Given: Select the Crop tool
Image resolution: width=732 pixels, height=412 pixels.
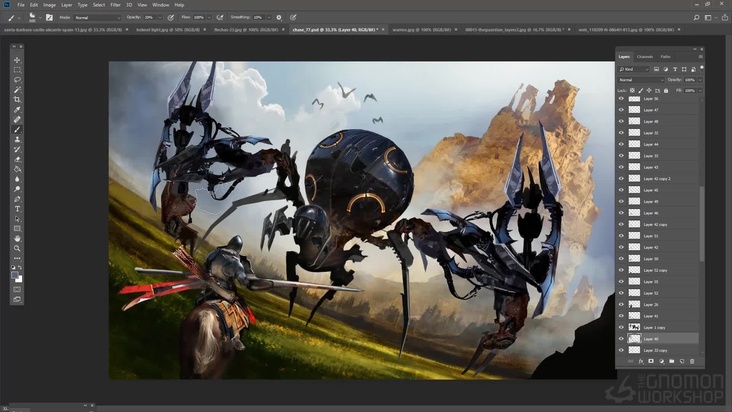Looking at the screenshot, I should 17,100.
